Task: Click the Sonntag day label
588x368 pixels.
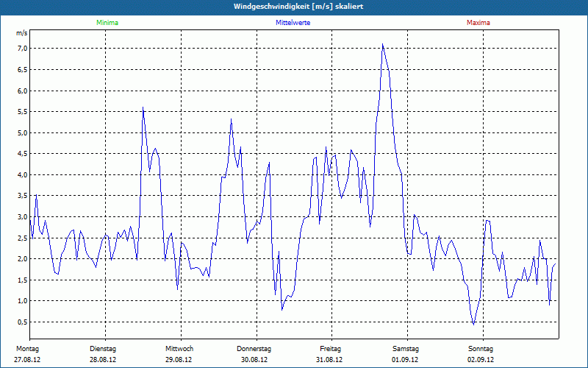Action: pyautogui.click(x=481, y=349)
